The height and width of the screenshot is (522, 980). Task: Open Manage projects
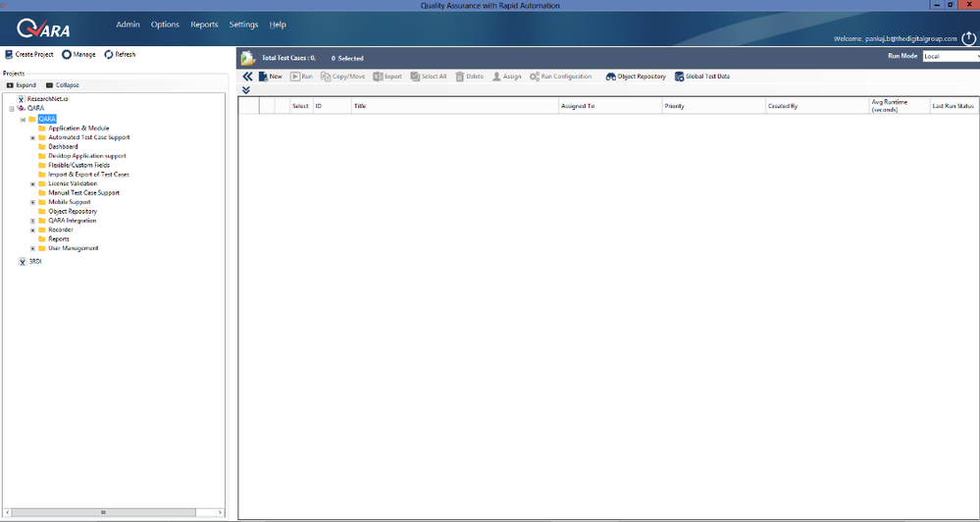pos(78,54)
